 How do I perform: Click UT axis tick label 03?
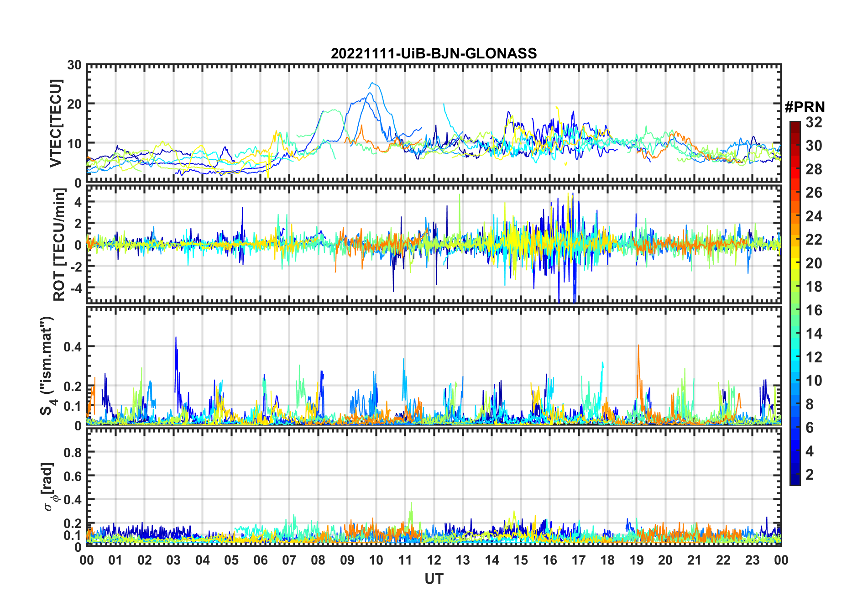point(173,560)
